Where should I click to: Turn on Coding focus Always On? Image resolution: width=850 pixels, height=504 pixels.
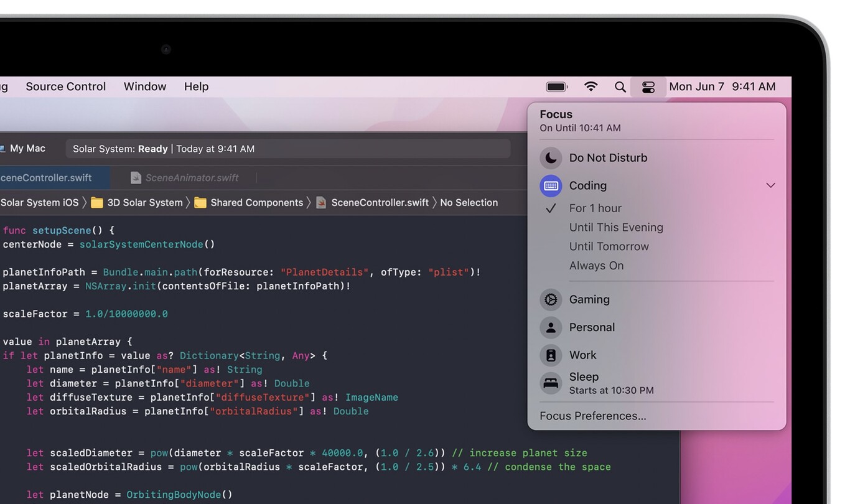coord(596,265)
